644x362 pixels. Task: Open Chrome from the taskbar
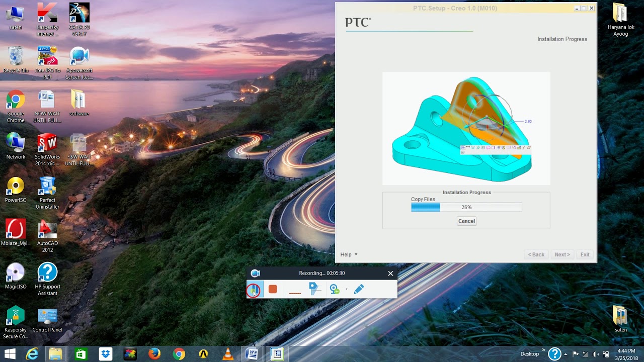point(179,354)
